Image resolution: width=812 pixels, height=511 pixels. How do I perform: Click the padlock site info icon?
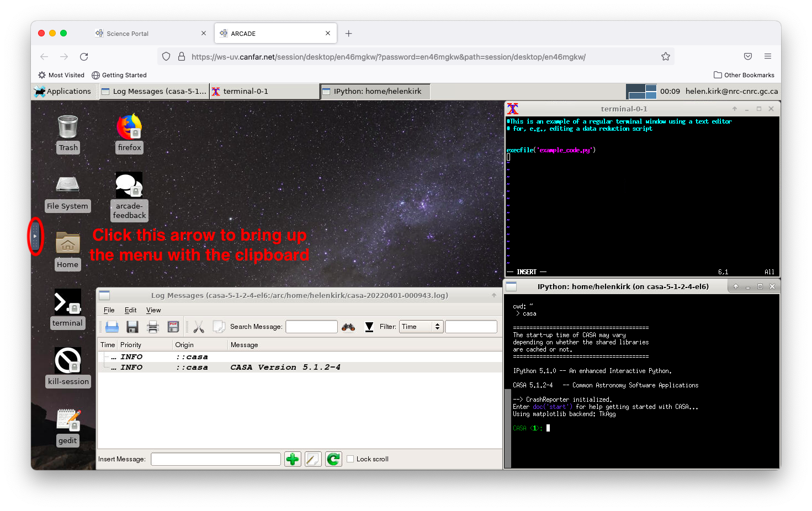tap(182, 56)
